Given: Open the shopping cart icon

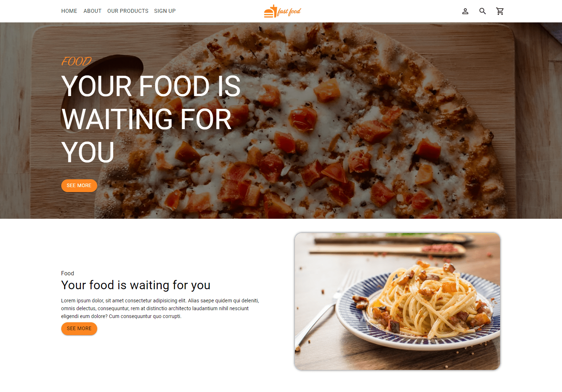Looking at the screenshot, I should point(500,11).
